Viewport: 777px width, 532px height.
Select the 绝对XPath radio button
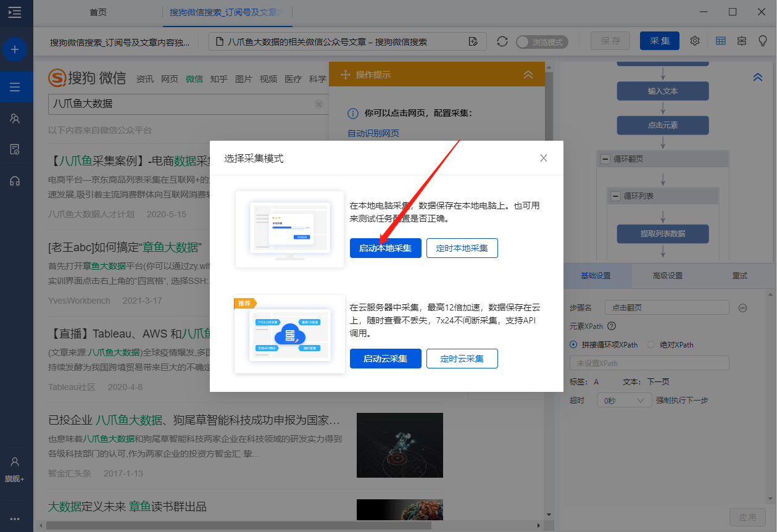coord(651,345)
